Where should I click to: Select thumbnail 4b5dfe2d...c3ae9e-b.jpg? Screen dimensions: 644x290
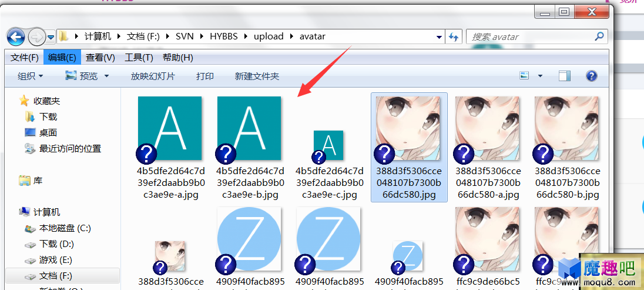coord(249,128)
